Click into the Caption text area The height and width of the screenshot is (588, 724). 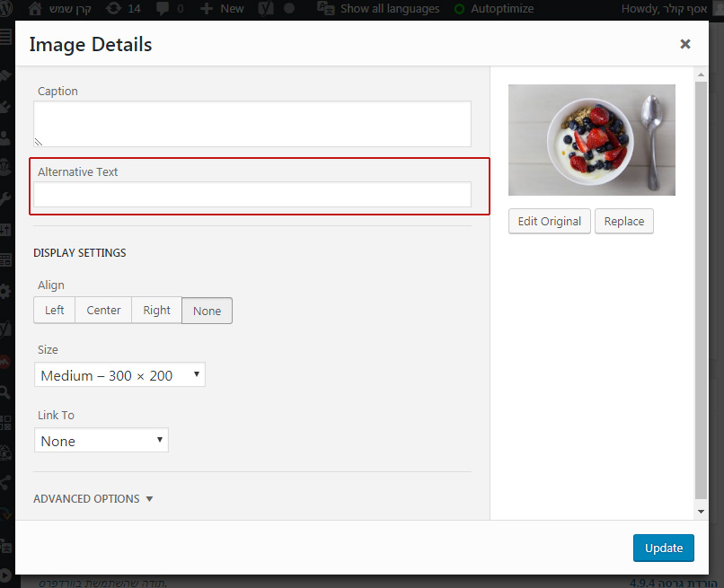point(252,124)
